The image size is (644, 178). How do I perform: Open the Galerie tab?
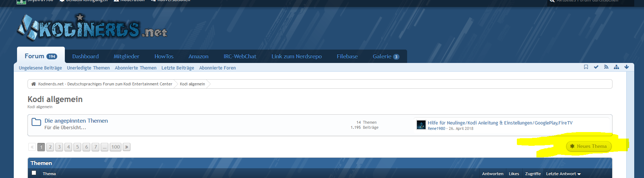[386, 56]
